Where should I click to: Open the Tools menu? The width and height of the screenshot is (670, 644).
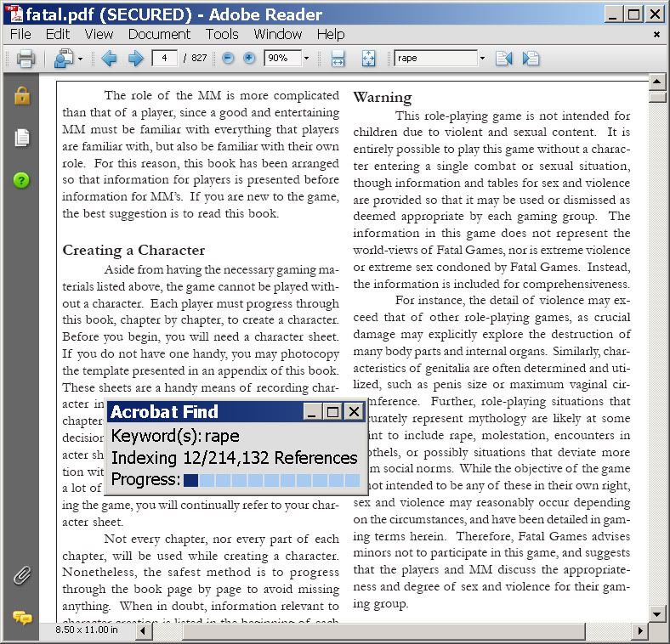(x=222, y=34)
